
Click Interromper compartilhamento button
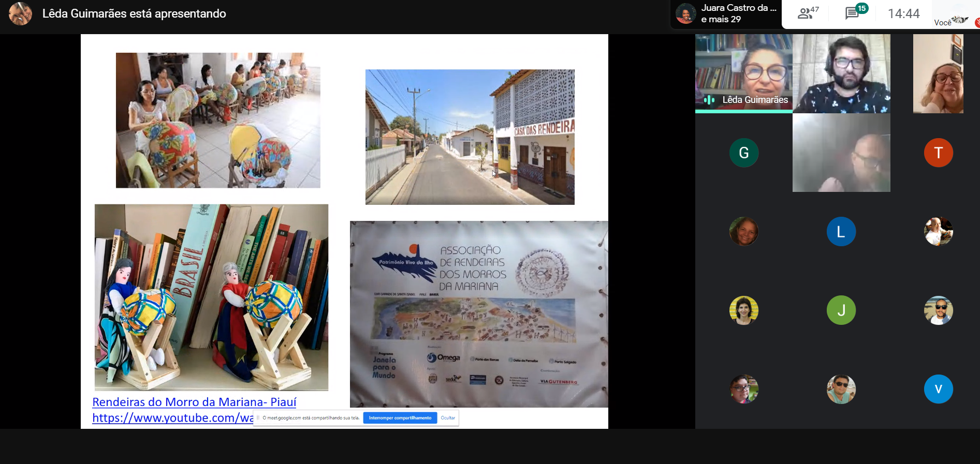(x=400, y=418)
